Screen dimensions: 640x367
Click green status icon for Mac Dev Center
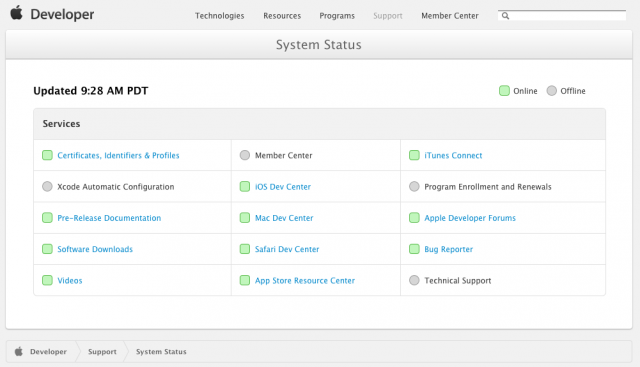click(x=245, y=218)
